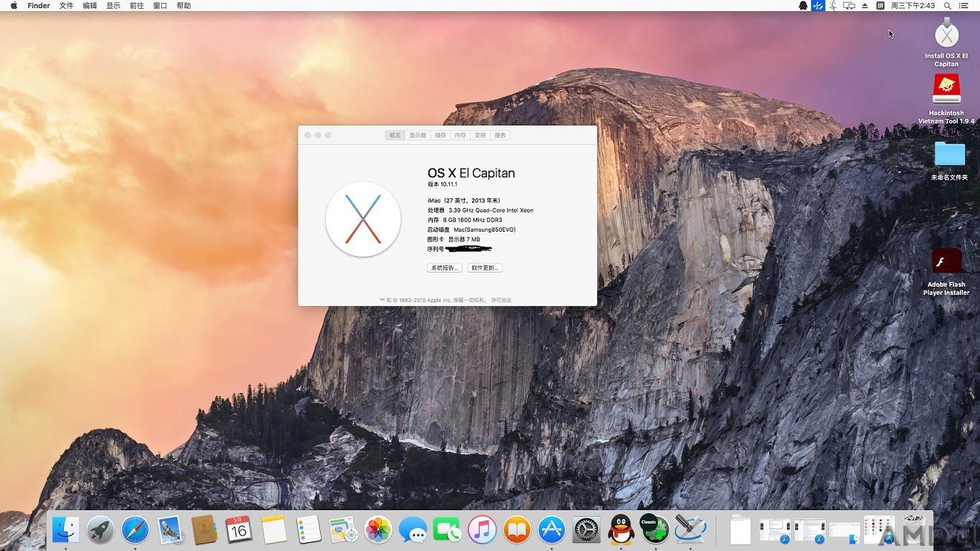This screenshot has height=551, width=980.
Task: Switch to the 储存 tab
Action: point(440,135)
